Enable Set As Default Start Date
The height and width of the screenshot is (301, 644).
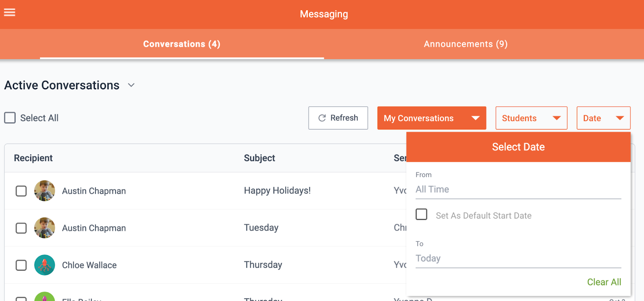click(421, 214)
